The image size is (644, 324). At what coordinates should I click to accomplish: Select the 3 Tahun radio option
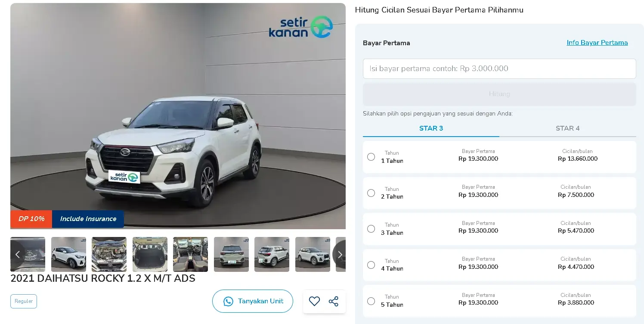[371, 229]
